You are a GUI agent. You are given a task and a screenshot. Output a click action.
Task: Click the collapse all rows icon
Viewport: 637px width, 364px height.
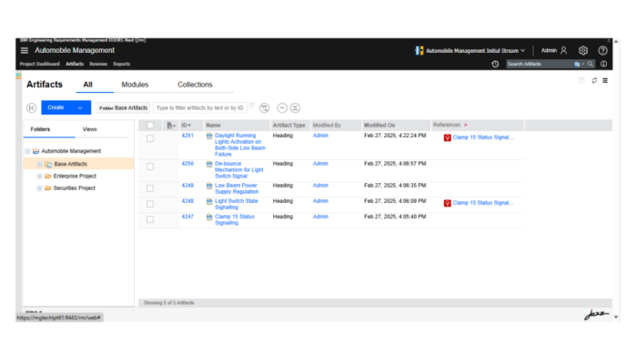click(x=282, y=107)
